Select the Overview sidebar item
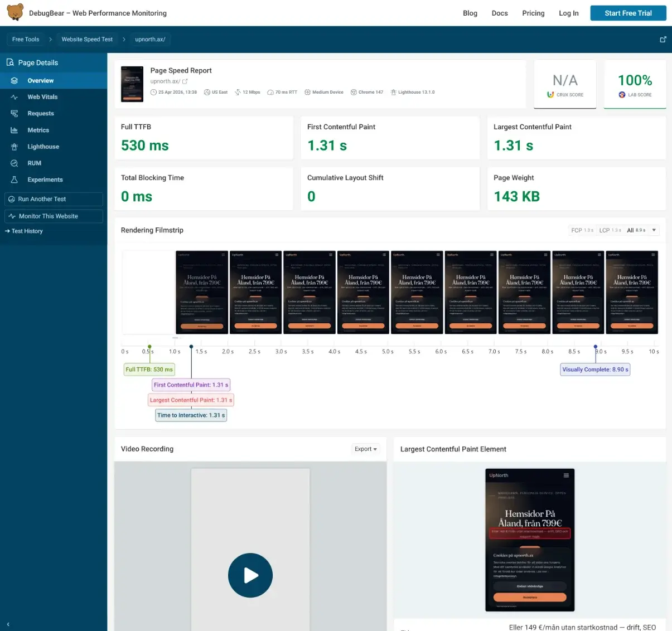The height and width of the screenshot is (631, 672). pyautogui.click(x=54, y=80)
